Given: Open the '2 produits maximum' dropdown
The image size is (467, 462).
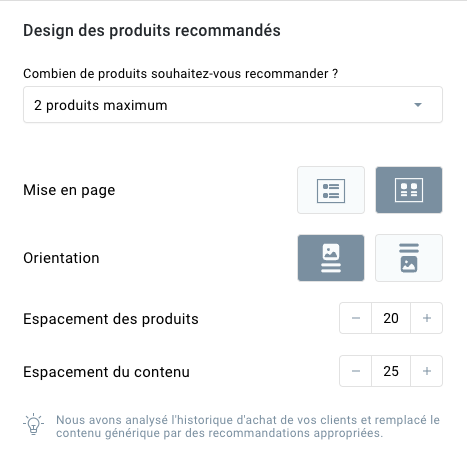Looking at the screenshot, I should (x=233, y=105).
